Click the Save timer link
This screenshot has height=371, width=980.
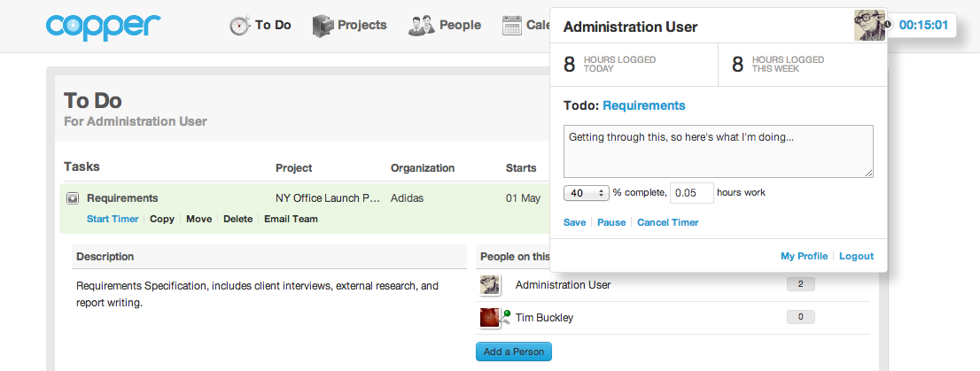574,222
